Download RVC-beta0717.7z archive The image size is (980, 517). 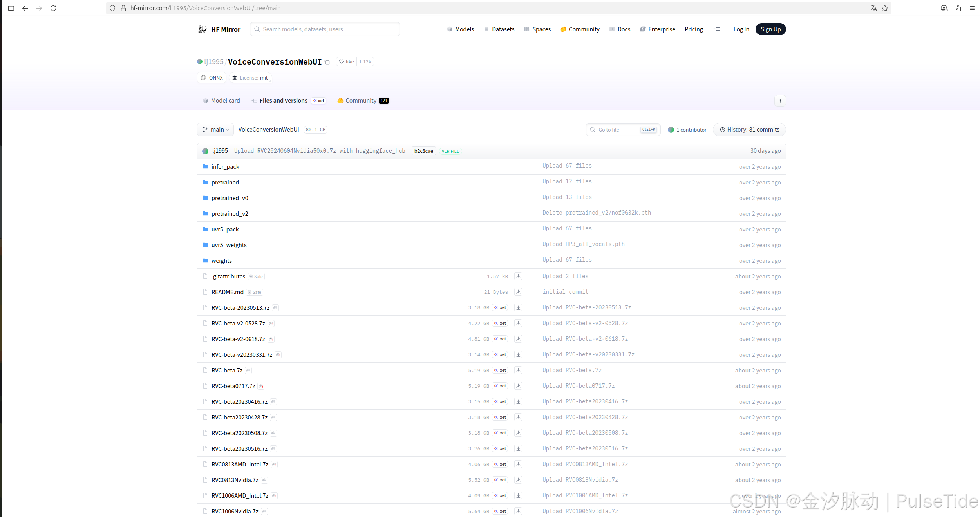coord(518,386)
